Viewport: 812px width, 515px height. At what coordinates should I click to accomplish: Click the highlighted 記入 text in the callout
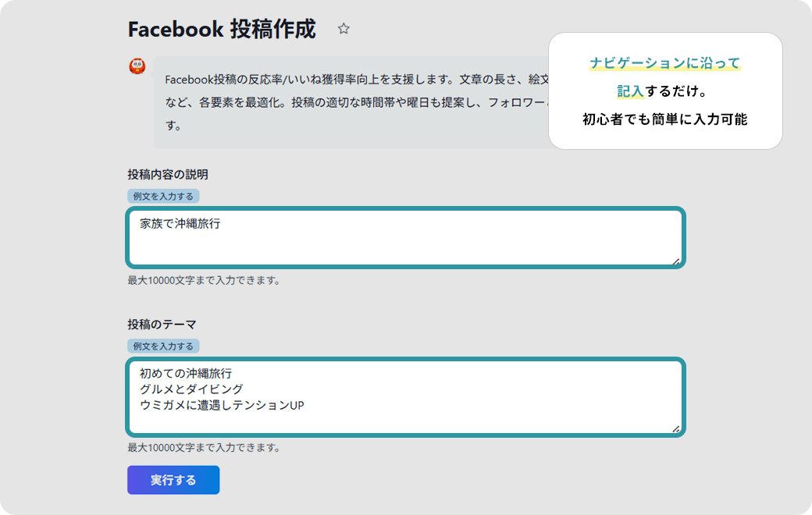[630, 91]
